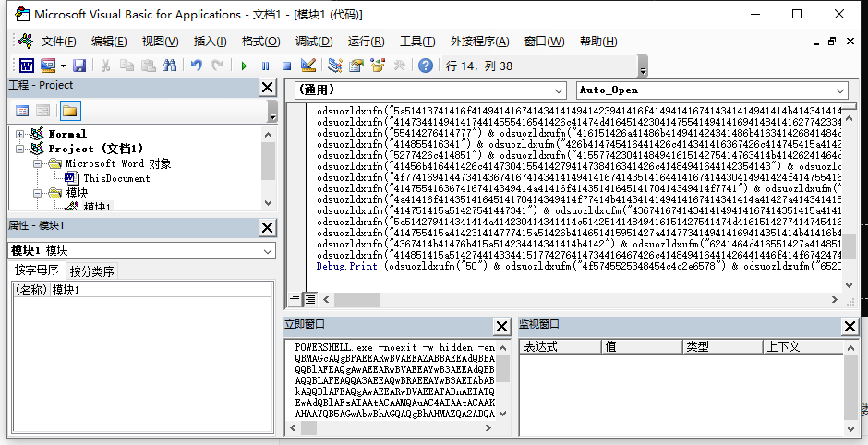Viewport: 868px width, 445px height.
Task: Run the macro with the green play icon
Action: click(x=244, y=66)
